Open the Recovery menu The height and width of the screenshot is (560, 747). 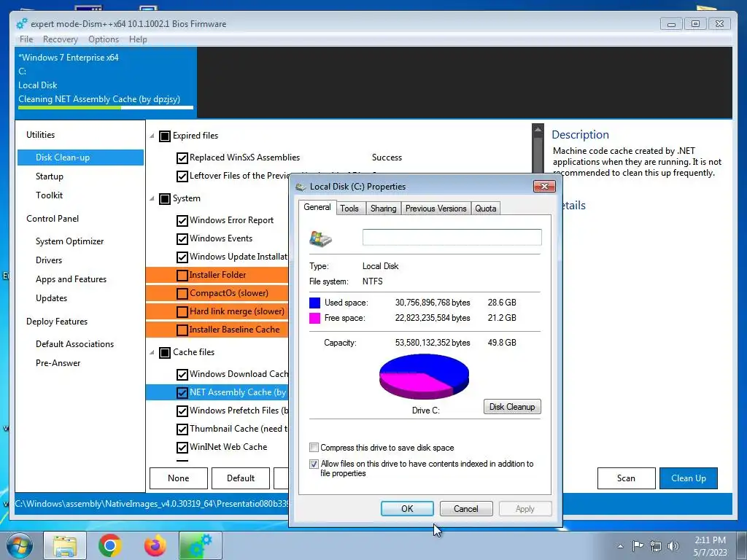coord(60,39)
